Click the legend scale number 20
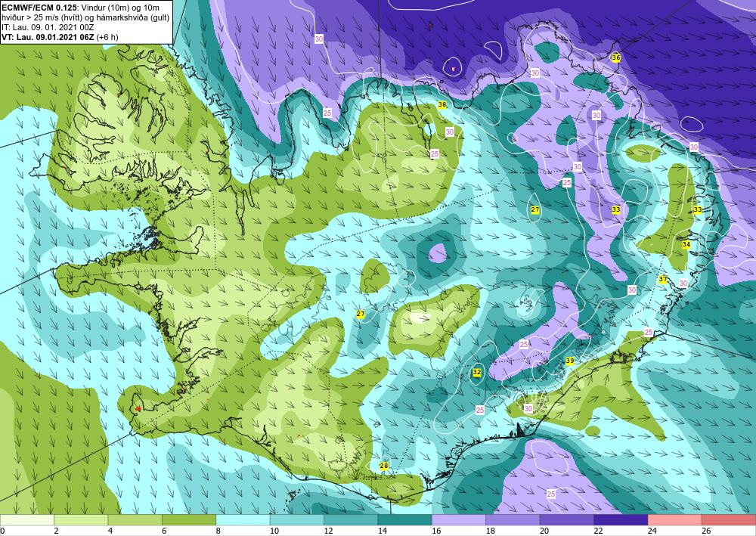The height and width of the screenshot is (536, 756). click(x=544, y=531)
